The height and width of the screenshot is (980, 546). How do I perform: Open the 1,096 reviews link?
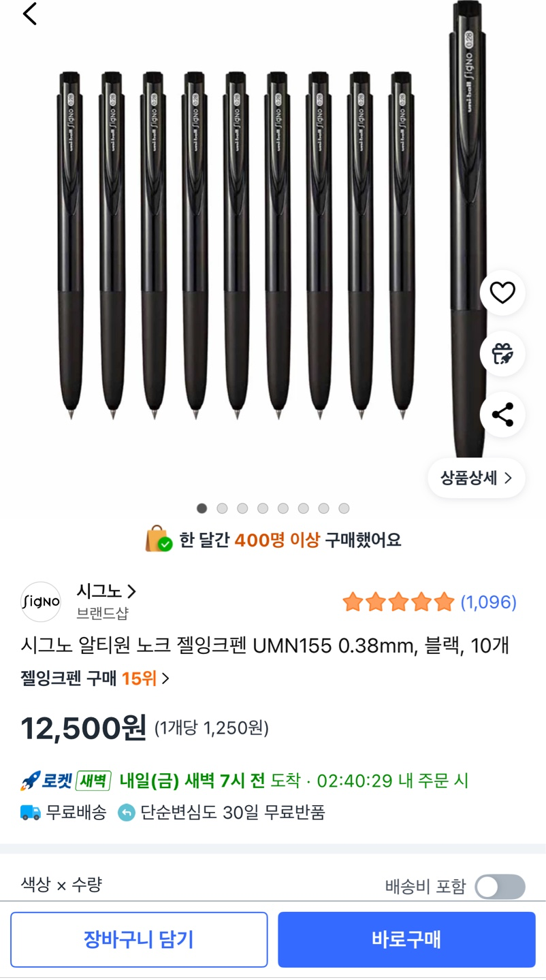coord(488,602)
